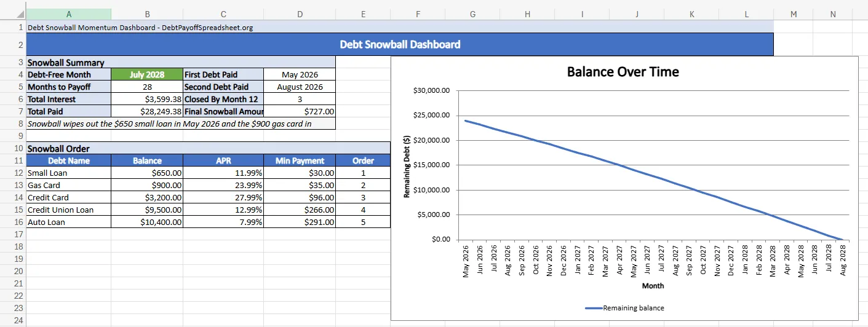Select row 17 header
The image size is (868, 327).
[x=13, y=234]
